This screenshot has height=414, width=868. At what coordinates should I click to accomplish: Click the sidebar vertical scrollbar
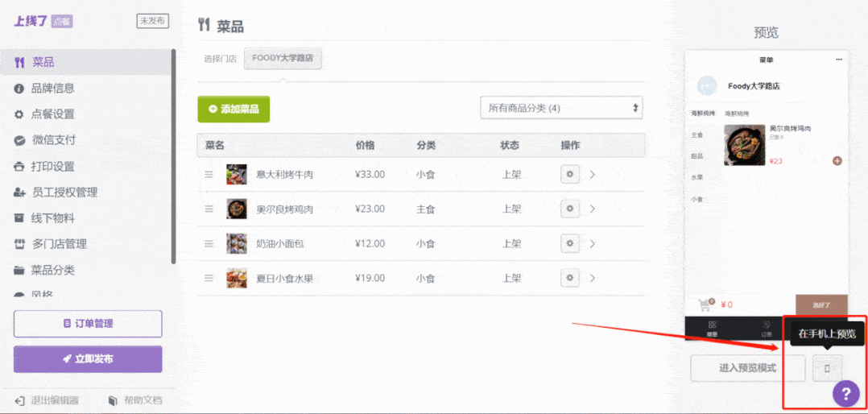[x=173, y=153]
